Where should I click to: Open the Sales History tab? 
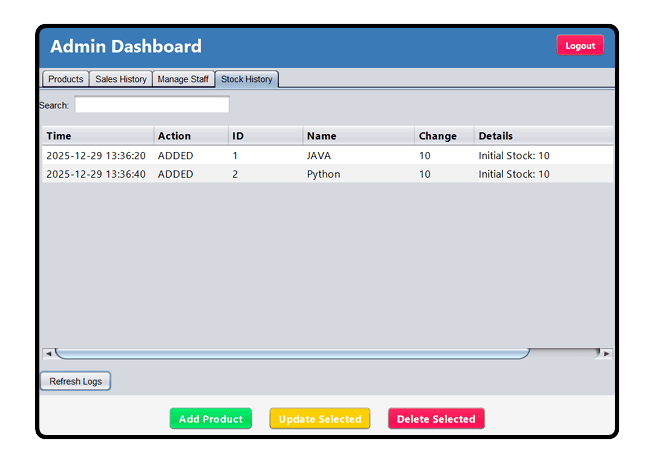(121, 79)
